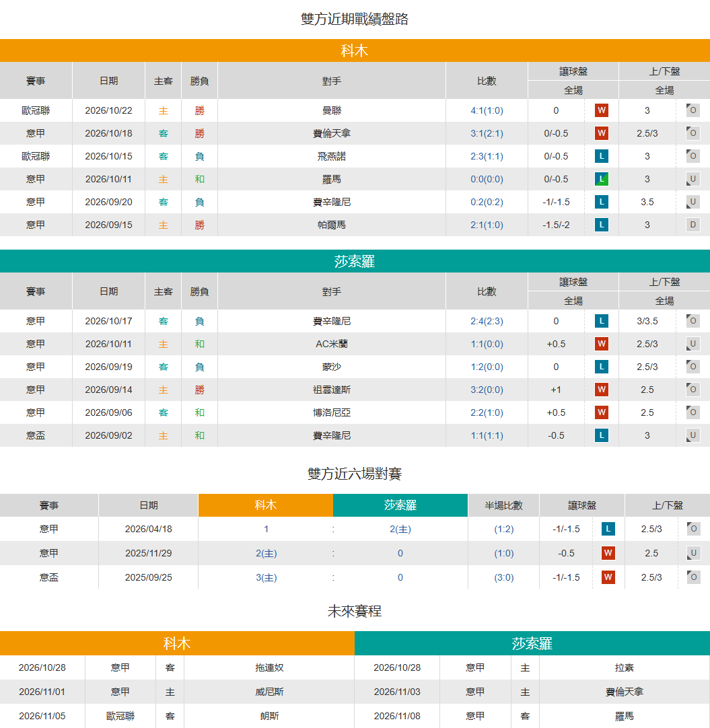
Task: Open the 2:4(2:3) score link
Action: (x=487, y=321)
